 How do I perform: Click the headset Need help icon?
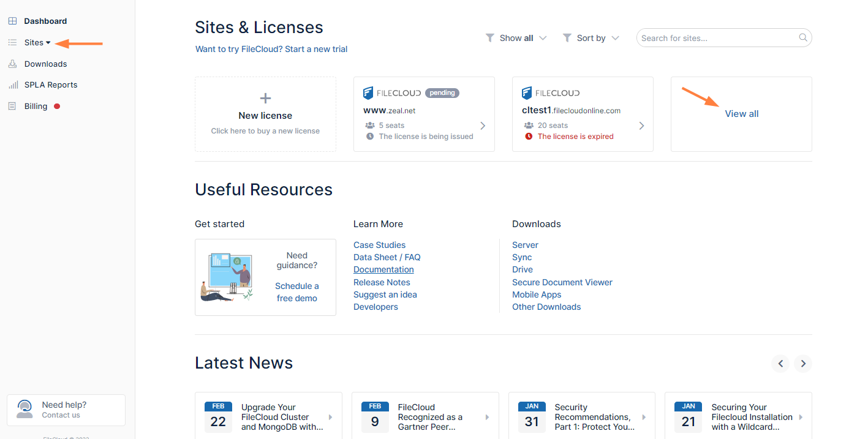(x=25, y=409)
